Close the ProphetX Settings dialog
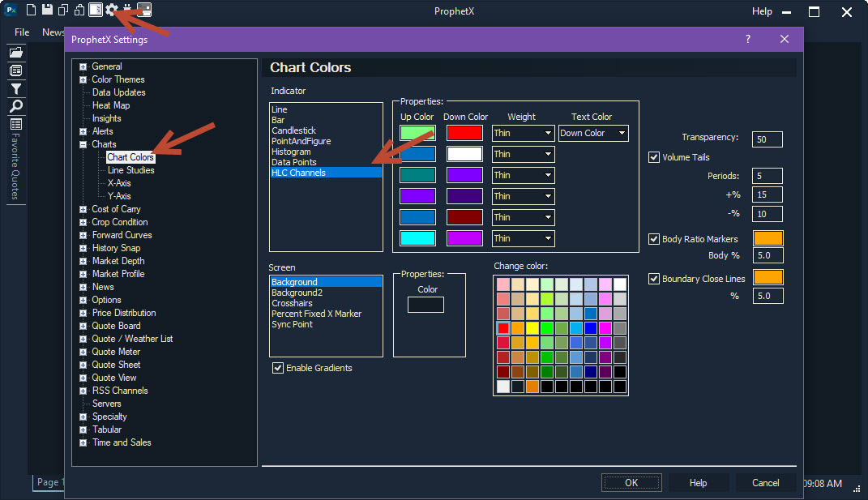 point(785,39)
